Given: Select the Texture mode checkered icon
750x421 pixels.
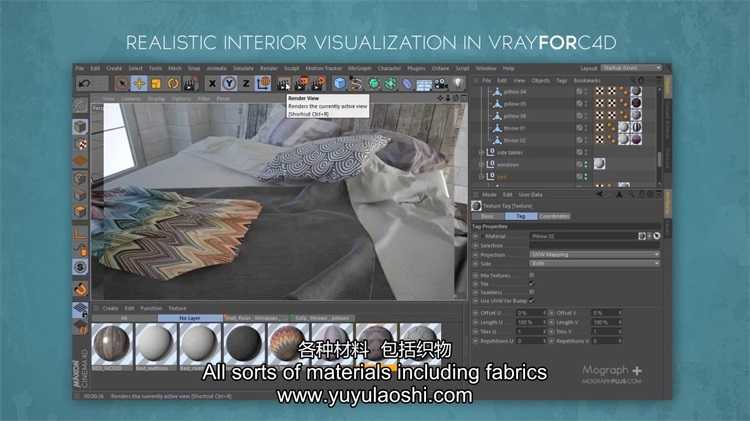Looking at the screenshot, I should [x=81, y=144].
